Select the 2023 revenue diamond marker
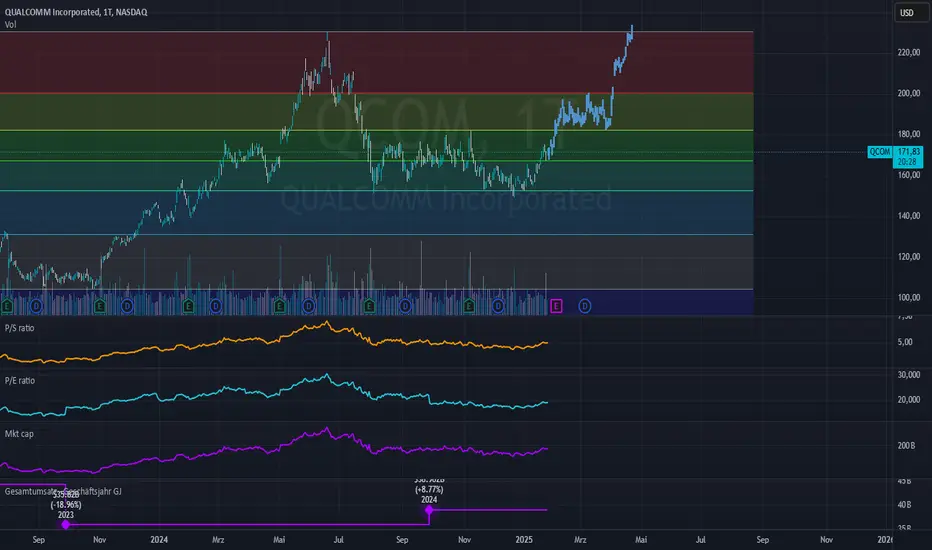932x550 pixels. pyautogui.click(x=65, y=524)
